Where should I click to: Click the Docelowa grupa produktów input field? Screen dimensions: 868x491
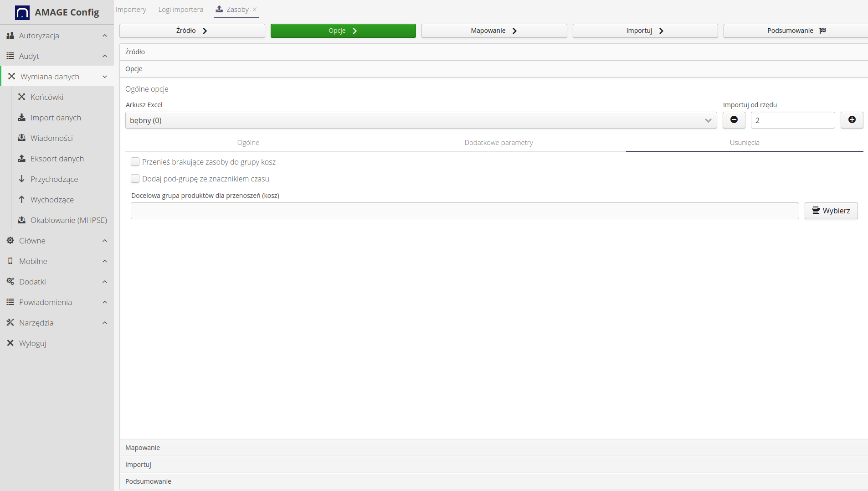(464, 211)
